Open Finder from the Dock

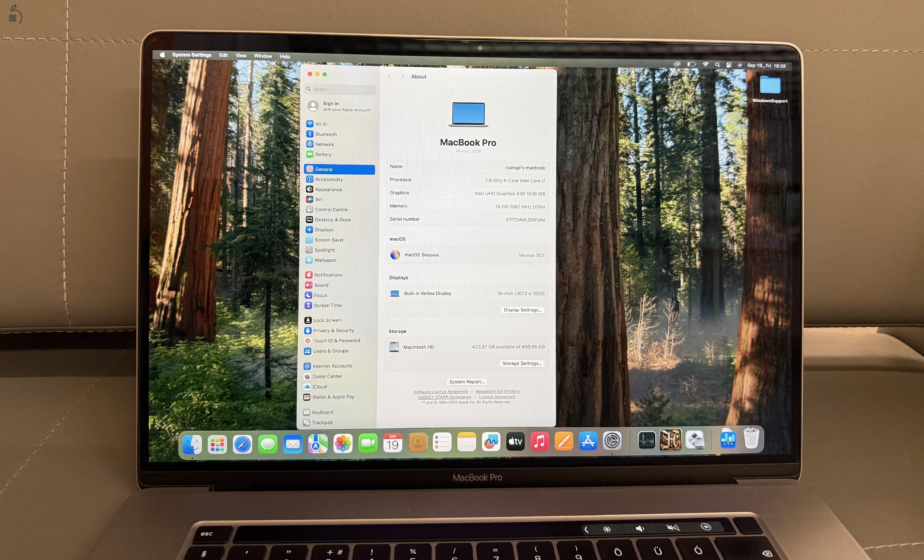click(x=192, y=444)
